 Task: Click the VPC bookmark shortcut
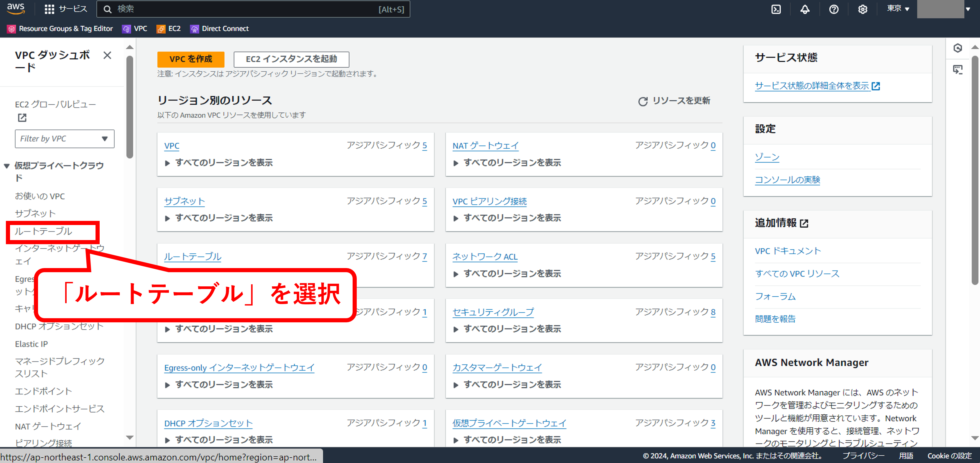coord(135,29)
